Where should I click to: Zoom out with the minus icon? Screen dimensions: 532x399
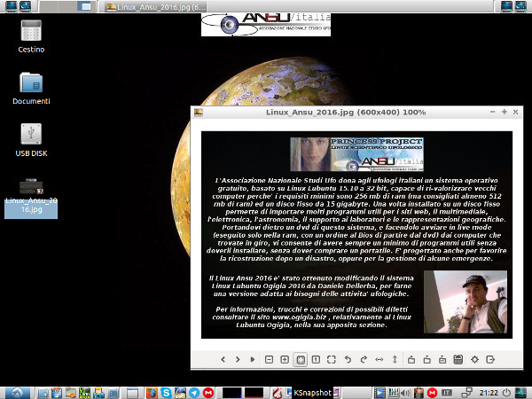tap(269, 359)
